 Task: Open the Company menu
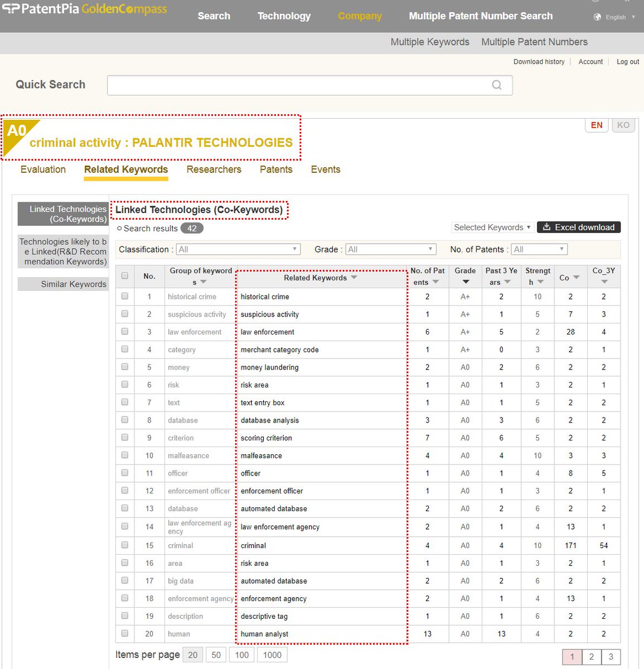tap(360, 16)
